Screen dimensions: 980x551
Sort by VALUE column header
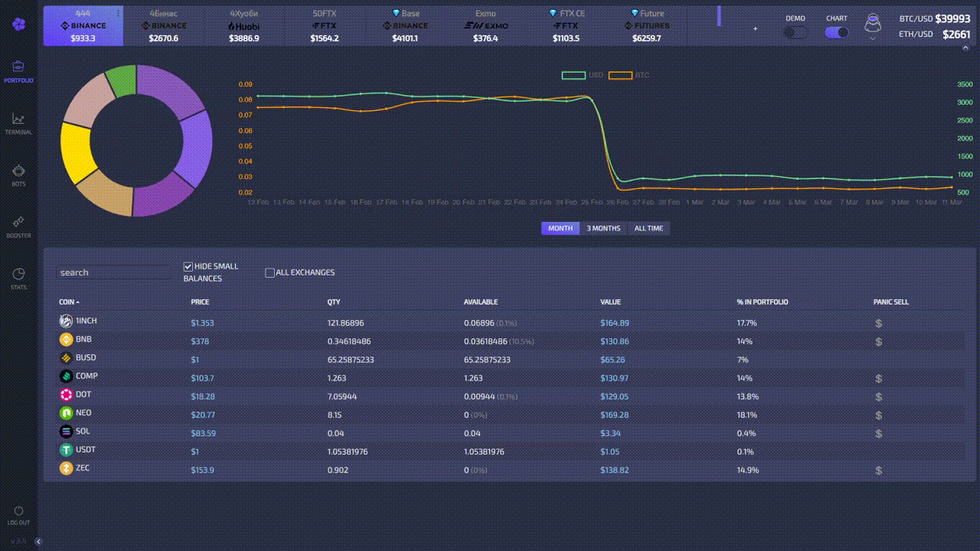[x=610, y=302]
